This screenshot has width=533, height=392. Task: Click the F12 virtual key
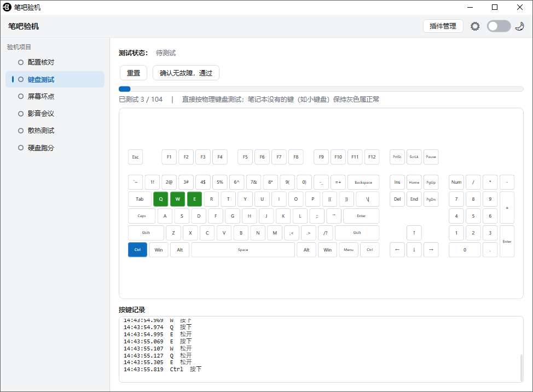pos(372,157)
